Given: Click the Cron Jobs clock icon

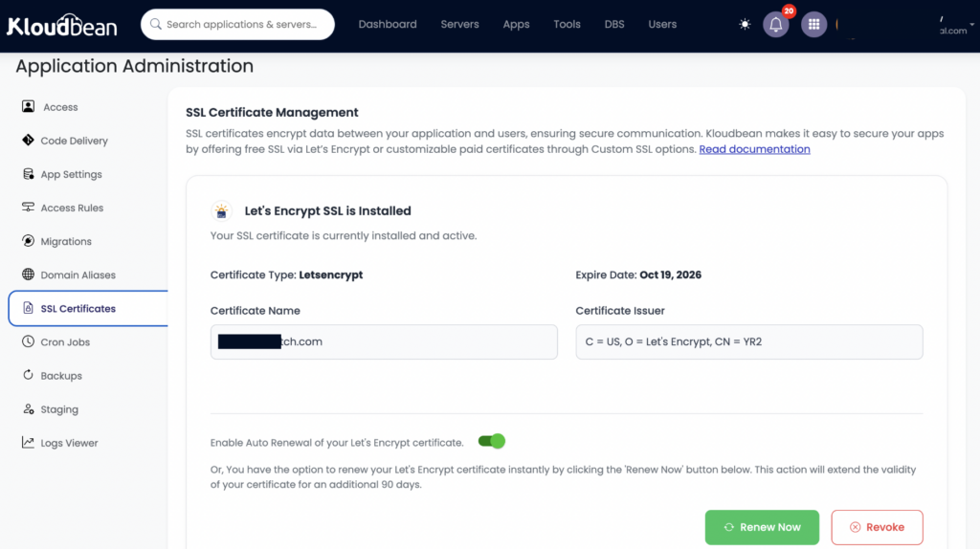Looking at the screenshot, I should coord(28,341).
